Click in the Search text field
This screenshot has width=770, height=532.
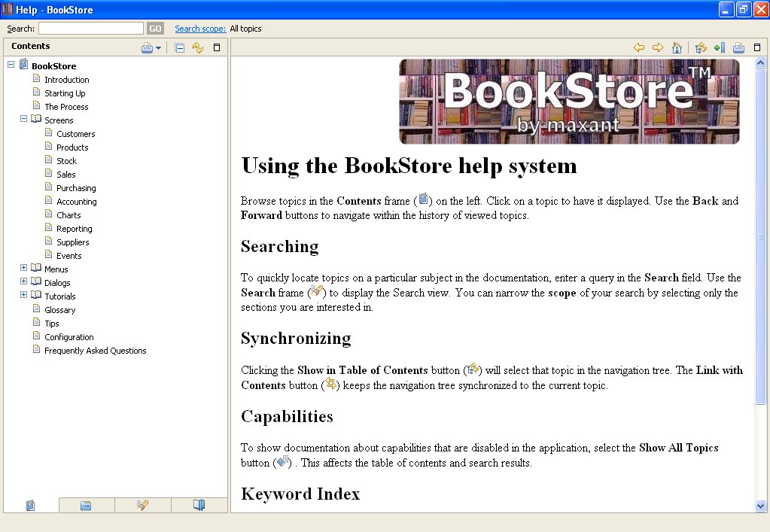click(x=91, y=29)
